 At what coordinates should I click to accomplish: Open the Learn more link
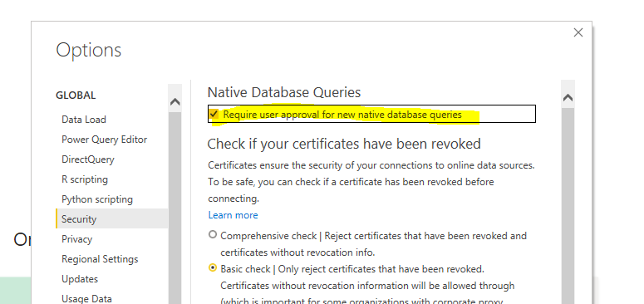[x=233, y=215]
